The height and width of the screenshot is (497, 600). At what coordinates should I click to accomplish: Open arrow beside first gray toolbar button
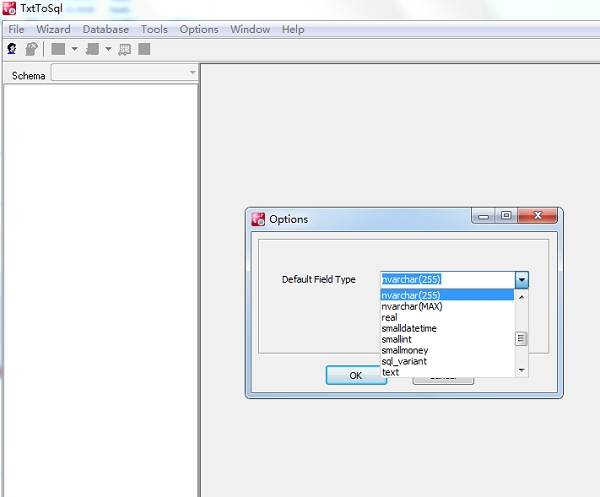point(75,49)
